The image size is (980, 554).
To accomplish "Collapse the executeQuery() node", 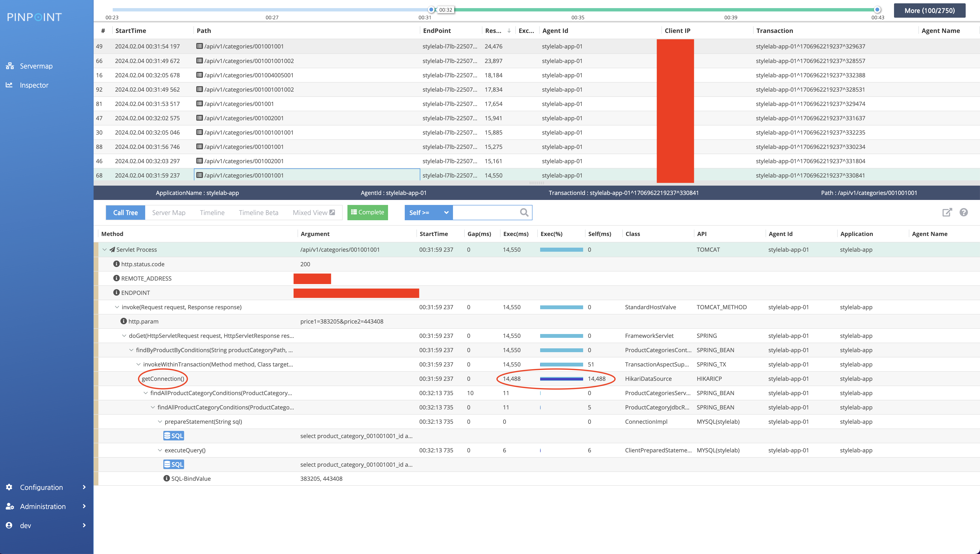I will [160, 450].
